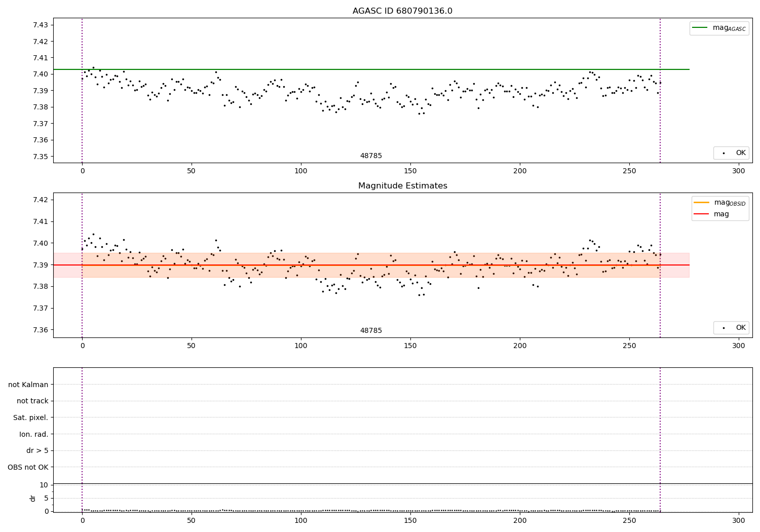Click the 7.42 tick on middle plot
Viewport: 760px width, 532px height.
coord(41,200)
